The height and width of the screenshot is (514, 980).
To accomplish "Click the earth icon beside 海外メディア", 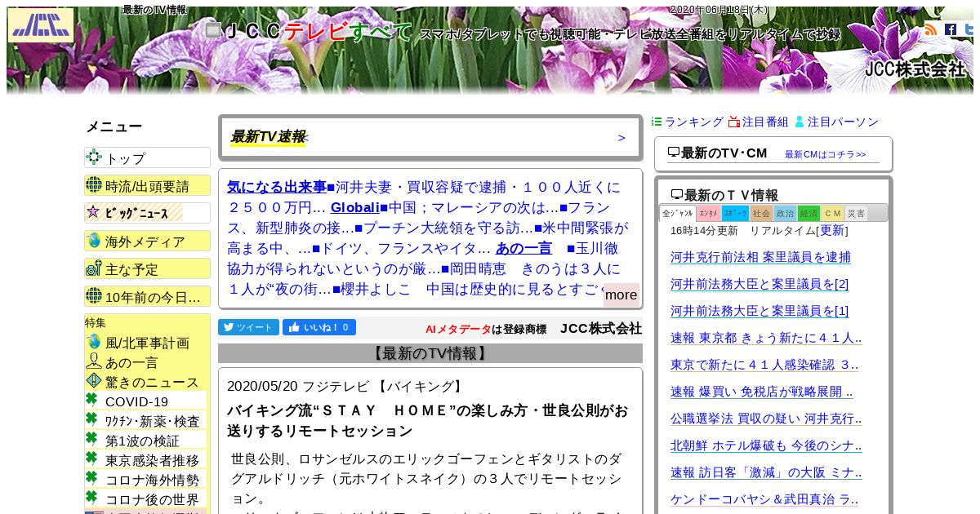I will click(94, 241).
